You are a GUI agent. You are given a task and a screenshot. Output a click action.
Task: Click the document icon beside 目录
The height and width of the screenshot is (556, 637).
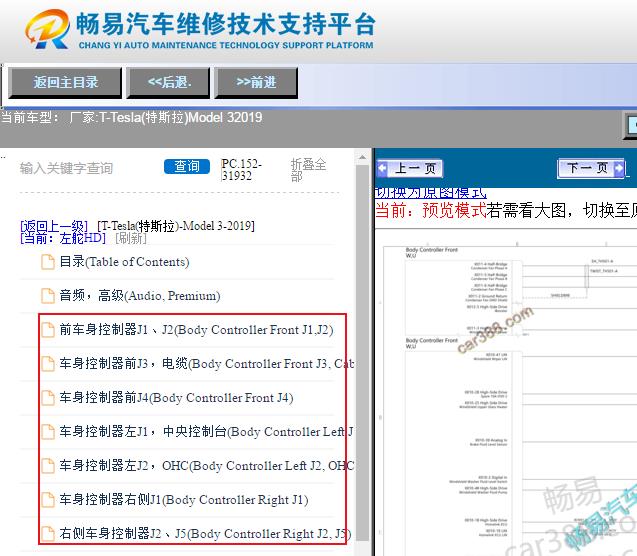pyautogui.click(x=48, y=262)
